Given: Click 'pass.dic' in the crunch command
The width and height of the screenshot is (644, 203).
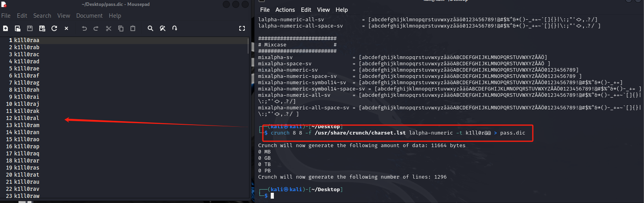Looking at the screenshot, I should tap(513, 133).
